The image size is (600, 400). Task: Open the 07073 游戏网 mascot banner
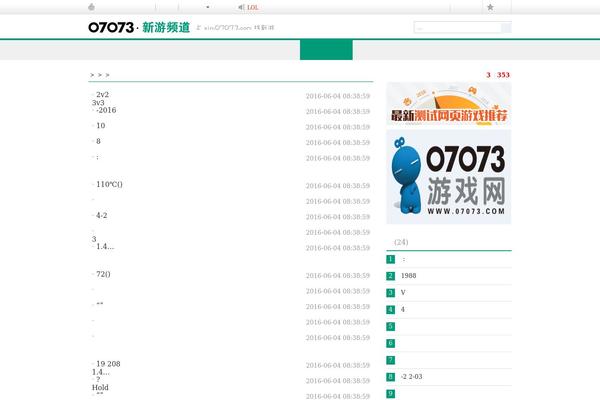point(449,177)
